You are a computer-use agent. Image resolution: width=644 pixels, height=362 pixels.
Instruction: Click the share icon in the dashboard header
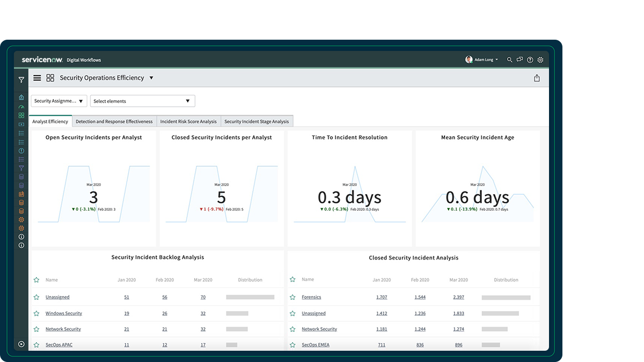[x=537, y=78]
